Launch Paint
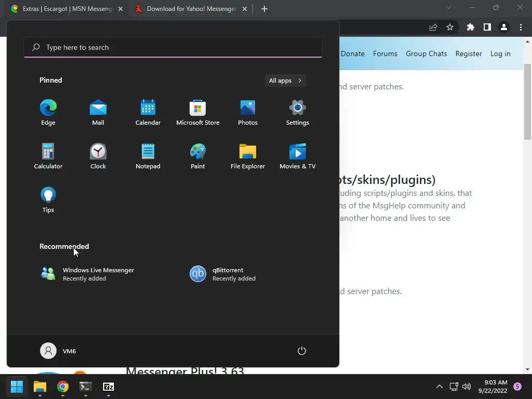The image size is (532, 399). click(198, 156)
